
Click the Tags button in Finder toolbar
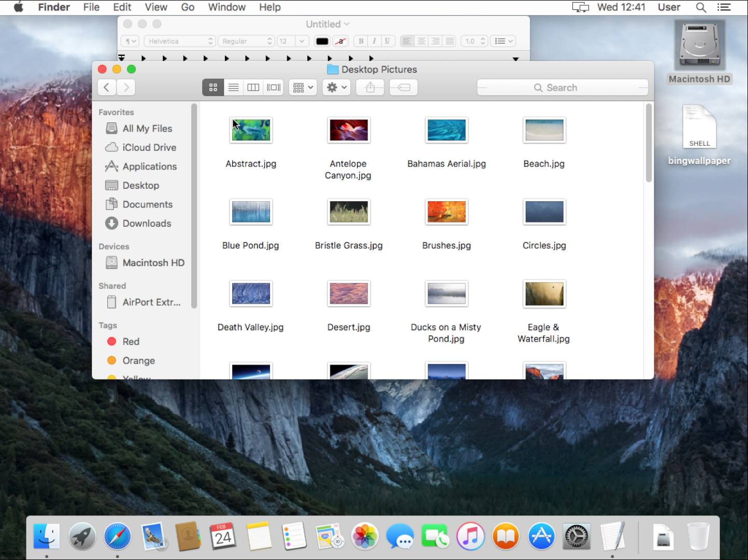(x=403, y=87)
